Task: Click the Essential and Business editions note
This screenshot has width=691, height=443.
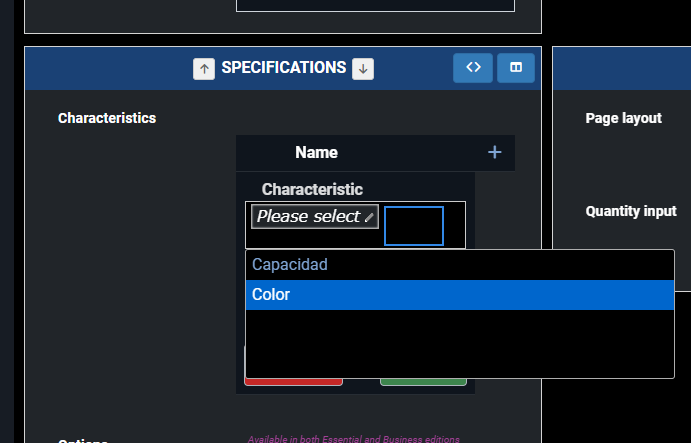Action: point(353,439)
